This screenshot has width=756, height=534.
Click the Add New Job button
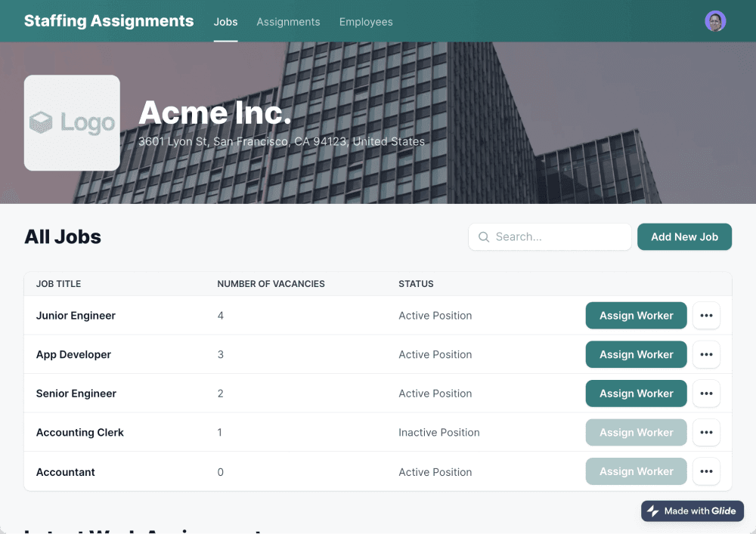[x=684, y=237]
